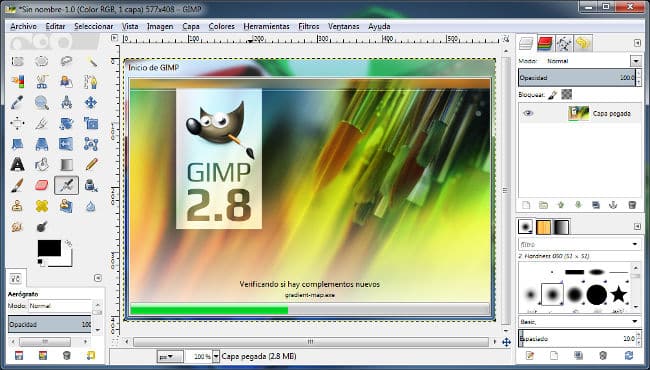
Task: Open the Filtros menu
Action: click(308, 27)
